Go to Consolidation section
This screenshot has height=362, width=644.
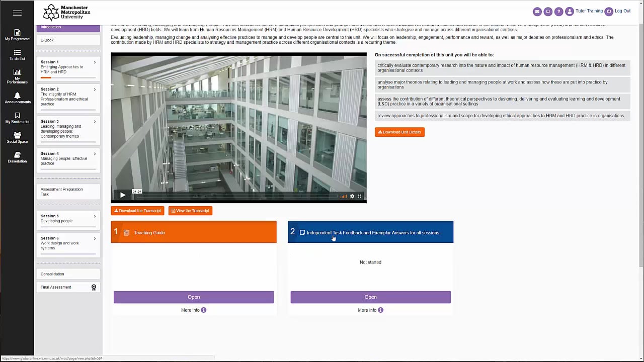coord(68,274)
